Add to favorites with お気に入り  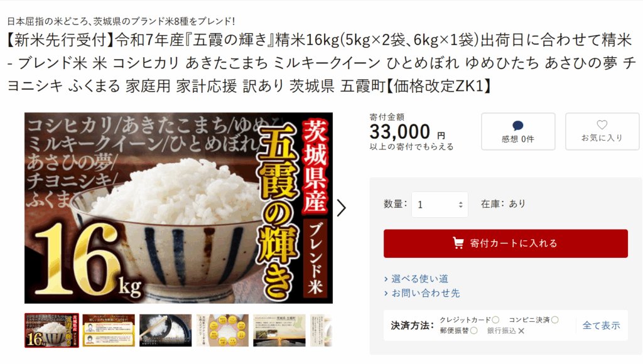(x=602, y=132)
